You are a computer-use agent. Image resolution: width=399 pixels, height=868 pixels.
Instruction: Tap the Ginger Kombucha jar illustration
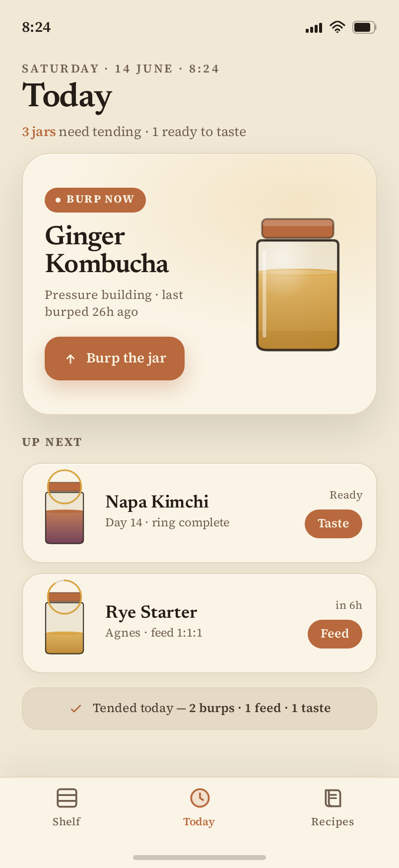click(298, 285)
